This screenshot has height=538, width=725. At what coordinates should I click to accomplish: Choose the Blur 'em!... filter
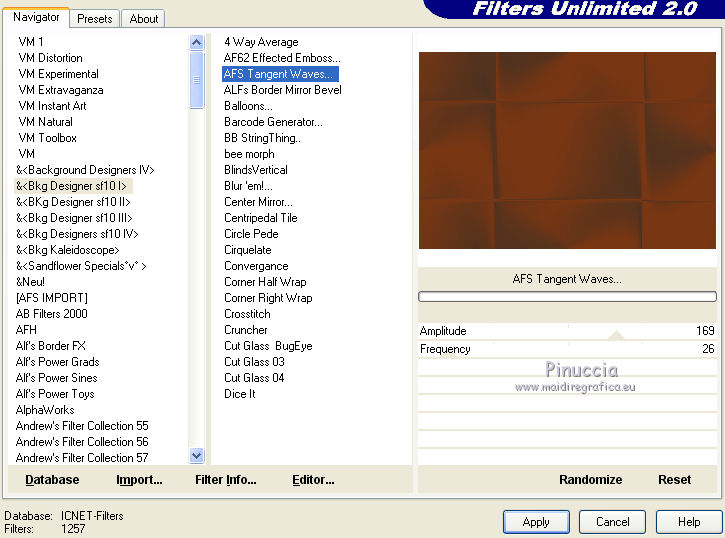pyautogui.click(x=248, y=186)
